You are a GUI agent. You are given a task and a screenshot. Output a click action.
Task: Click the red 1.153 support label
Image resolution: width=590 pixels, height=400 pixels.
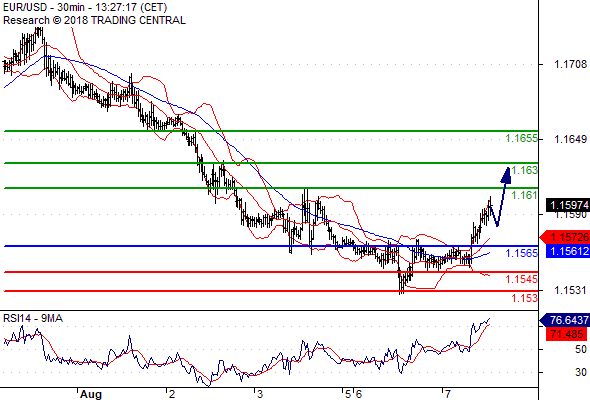525,298
